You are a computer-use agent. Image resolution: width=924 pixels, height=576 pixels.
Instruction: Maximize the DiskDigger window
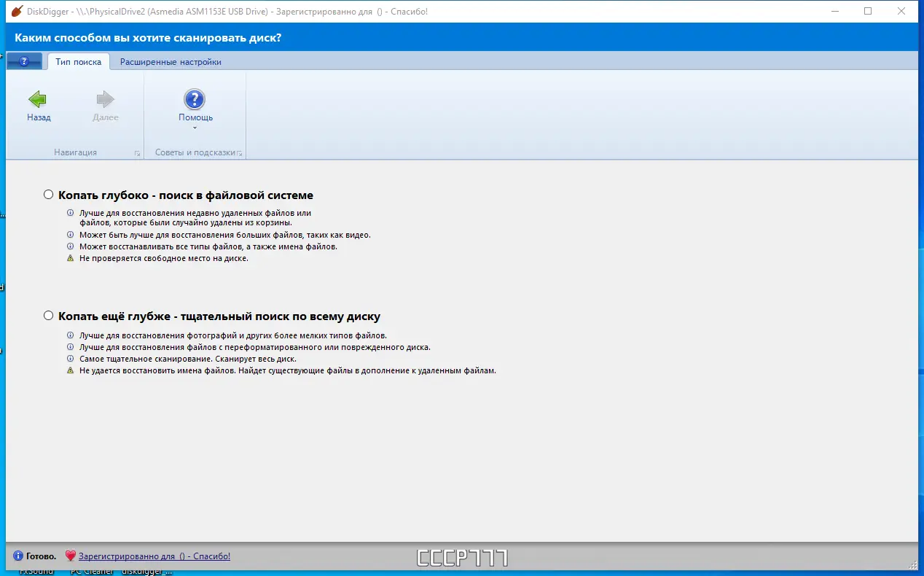point(868,11)
